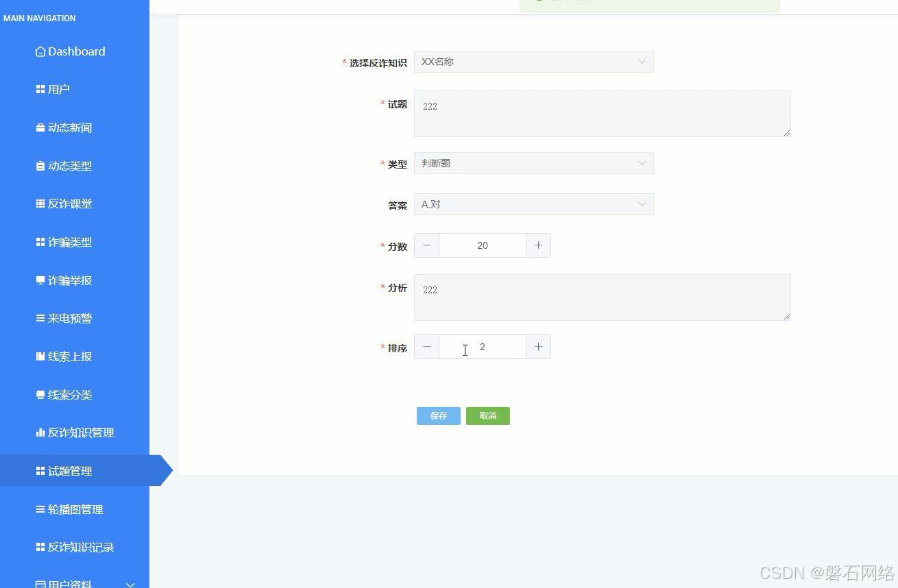Increase 分数 using the plus stepper
Viewport: 898px width, 588px height.
coord(538,245)
